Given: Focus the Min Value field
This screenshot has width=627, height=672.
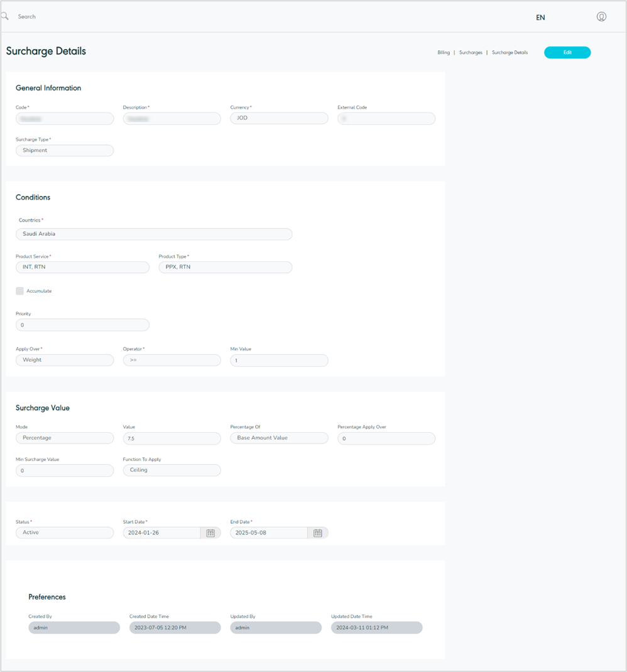Looking at the screenshot, I should (x=279, y=360).
